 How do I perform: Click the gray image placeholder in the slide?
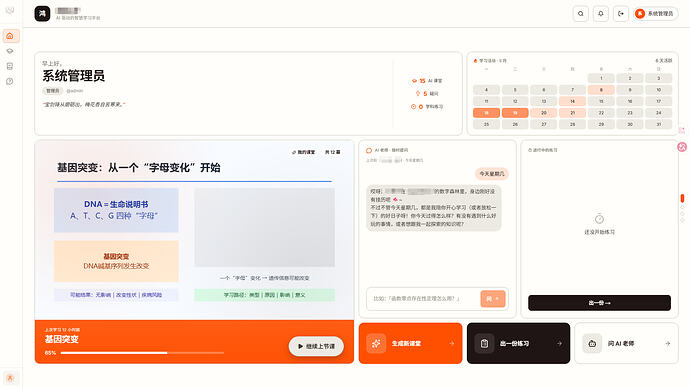coord(264,227)
